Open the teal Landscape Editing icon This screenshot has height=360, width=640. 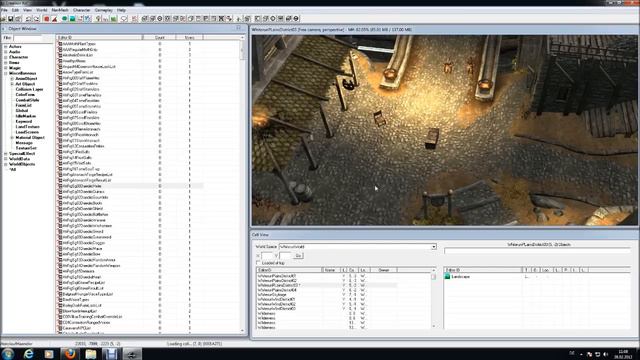(72, 19)
